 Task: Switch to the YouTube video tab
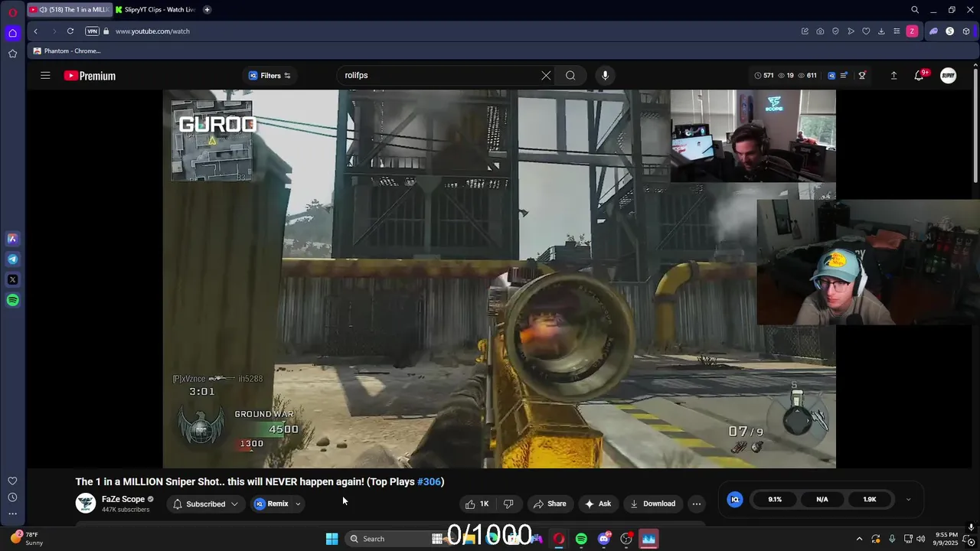click(x=69, y=10)
